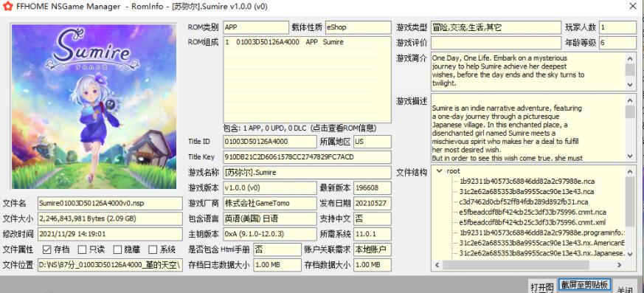Click the 最新版本 field 196608
The height and width of the screenshot is (293, 644).
click(373, 187)
